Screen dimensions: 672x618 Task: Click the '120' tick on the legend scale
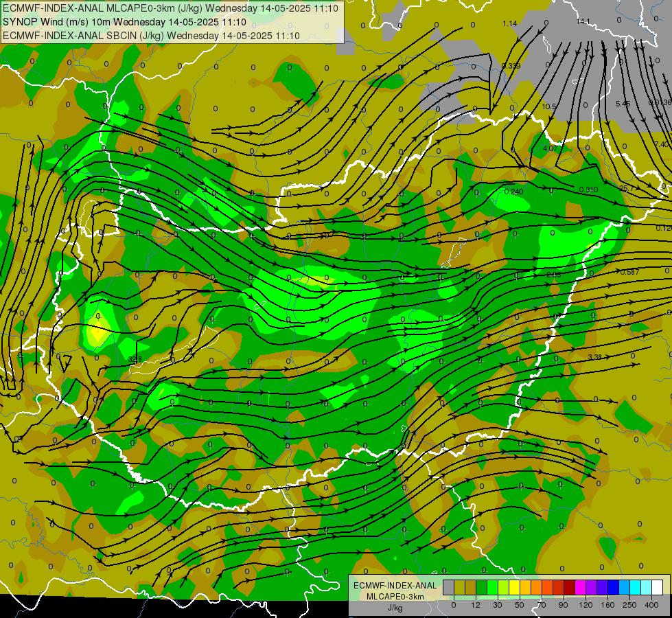586,605
